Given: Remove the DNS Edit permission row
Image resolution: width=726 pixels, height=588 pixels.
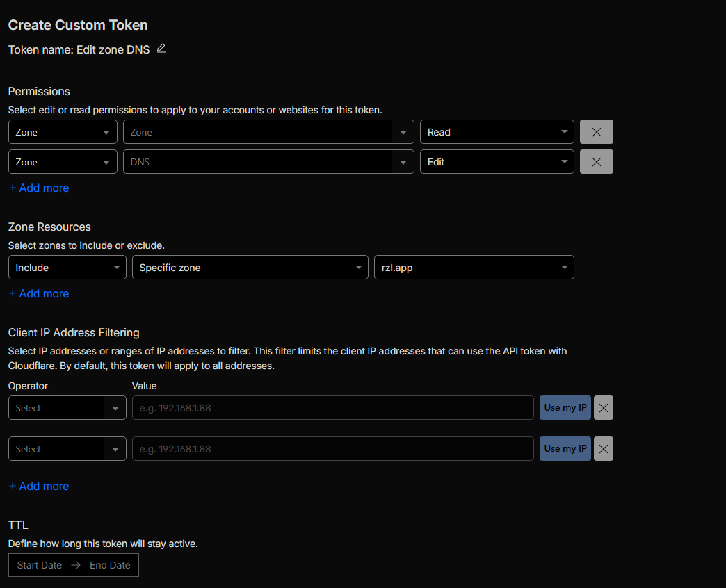Looking at the screenshot, I should pyautogui.click(x=596, y=162).
